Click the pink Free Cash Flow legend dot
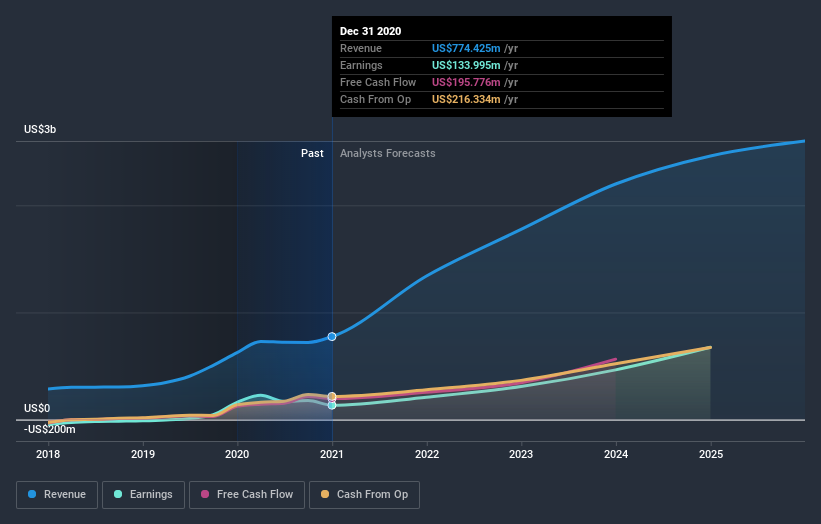Screen dimensions: 821x524 [205, 494]
